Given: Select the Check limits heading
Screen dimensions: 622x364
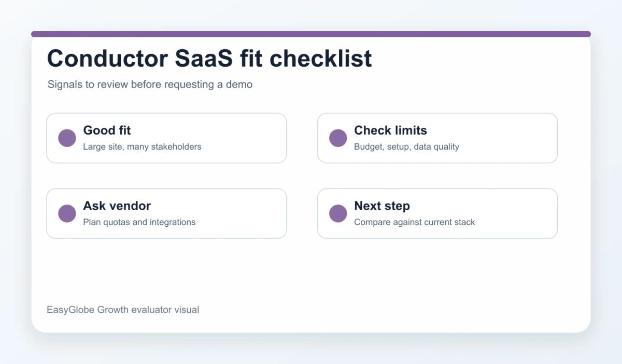Looking at the screenshot, I should tap(390, 130).
